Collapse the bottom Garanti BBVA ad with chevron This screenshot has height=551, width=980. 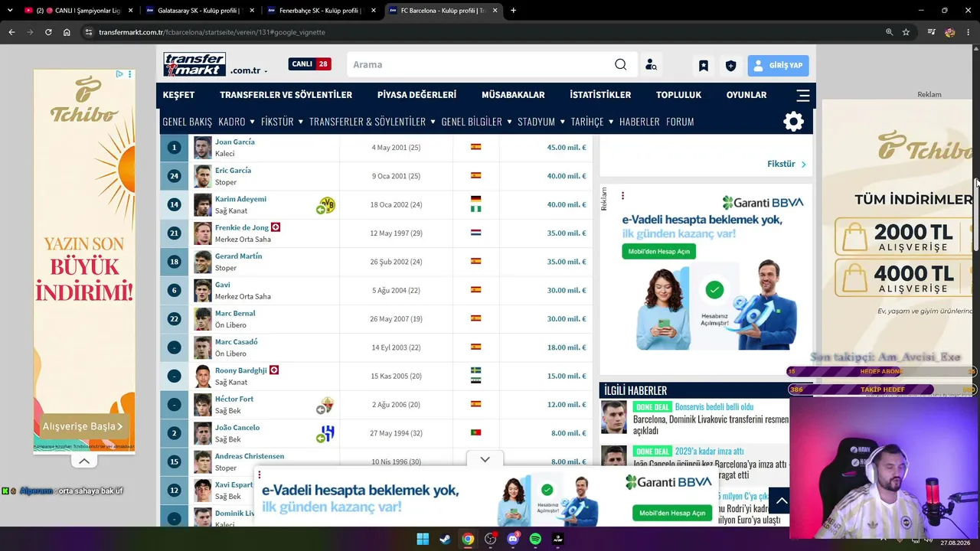point(485,459)
